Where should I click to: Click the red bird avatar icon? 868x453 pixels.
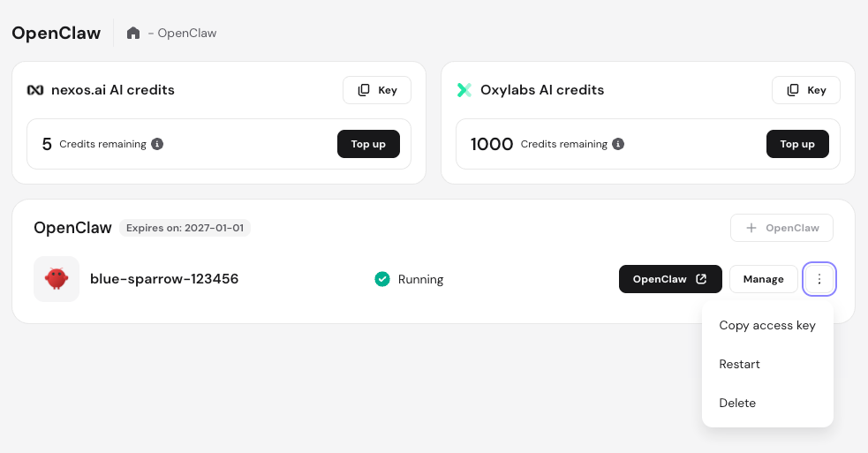(57, 279)
